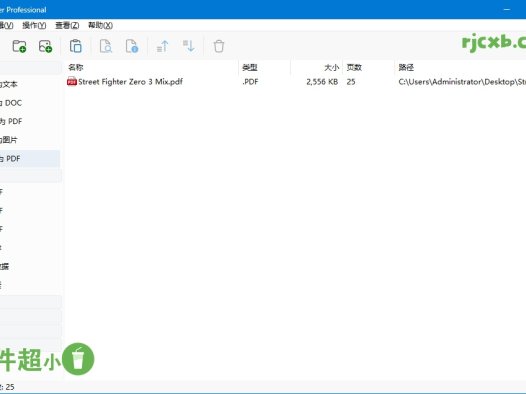Click the red PDF icon of the file

[72, 81]
